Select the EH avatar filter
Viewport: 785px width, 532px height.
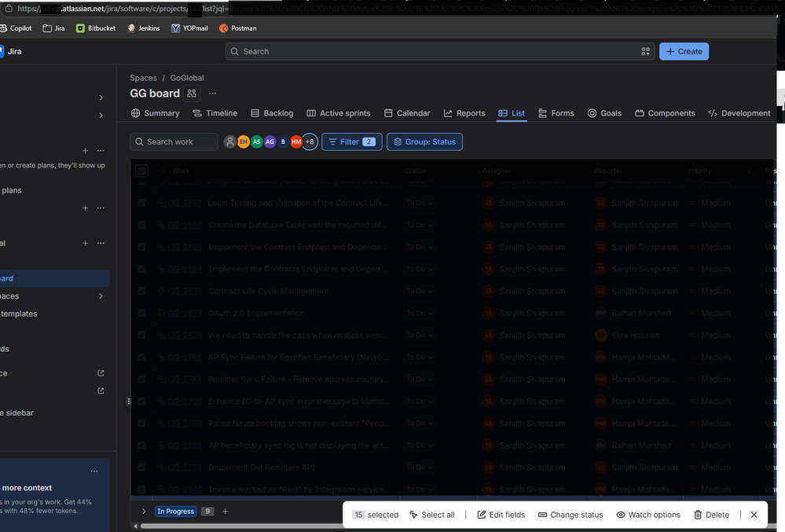pos(244,141)
